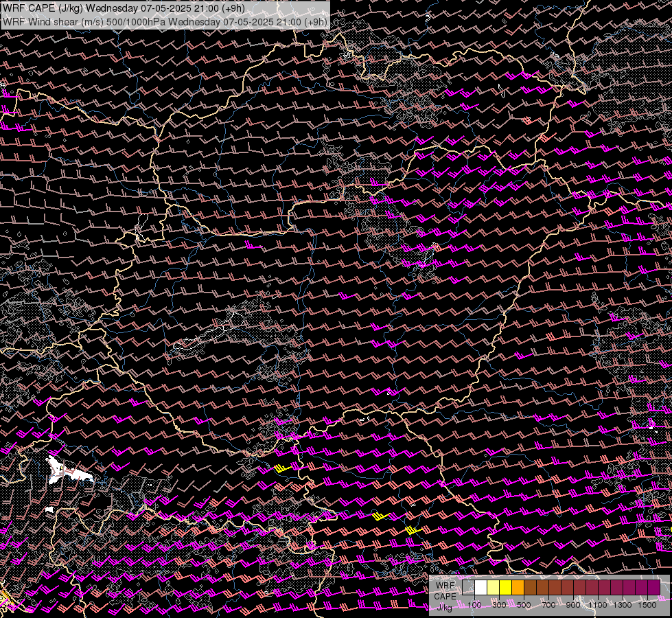This screenshot has height=618, width=672.
Task: Click the 'CAPE' label in the legend
Action: (x=445, y=596)
